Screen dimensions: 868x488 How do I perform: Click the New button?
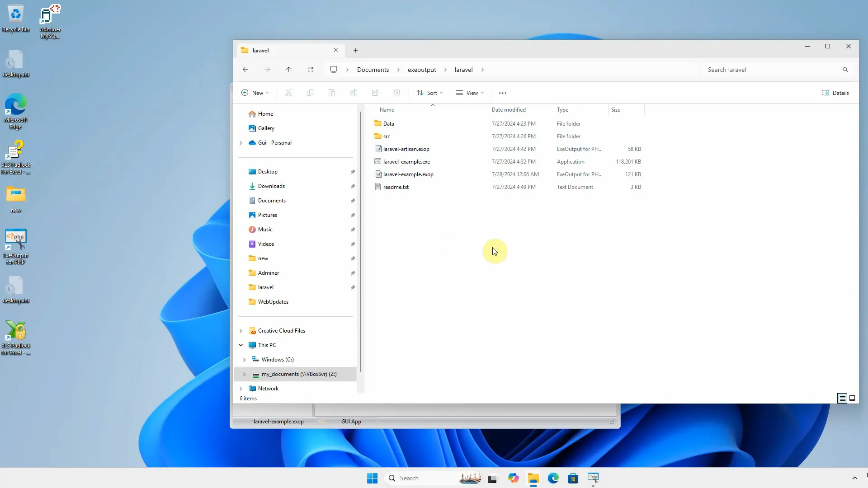pyautogui.click(x=255, y=93)
